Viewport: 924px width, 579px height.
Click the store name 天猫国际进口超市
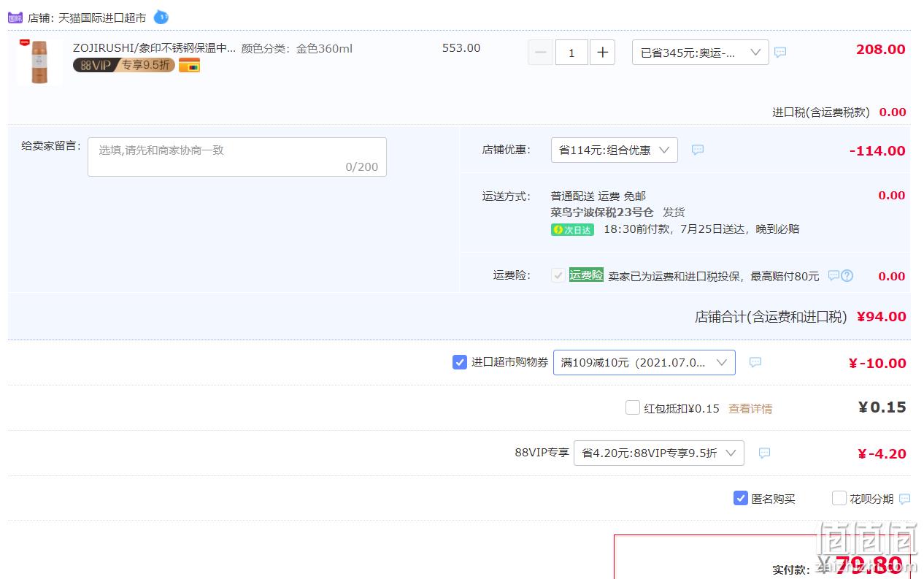[x=102, y=18]
